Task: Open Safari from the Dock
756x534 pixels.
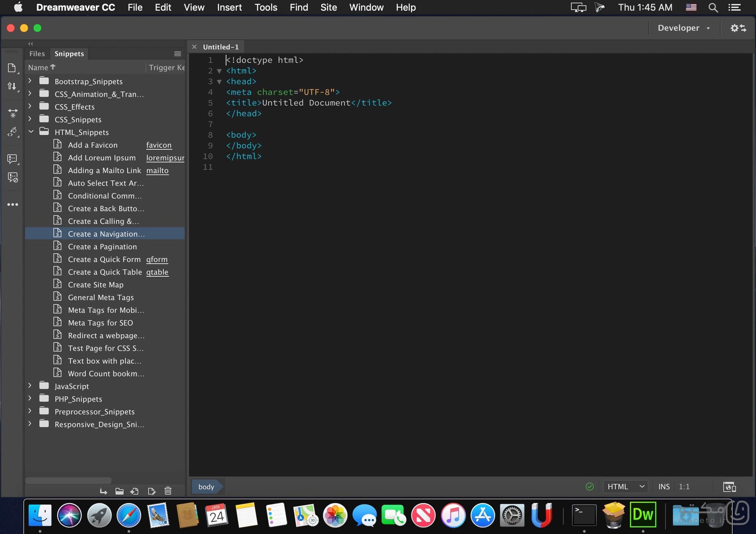Action: click(128, 515)
